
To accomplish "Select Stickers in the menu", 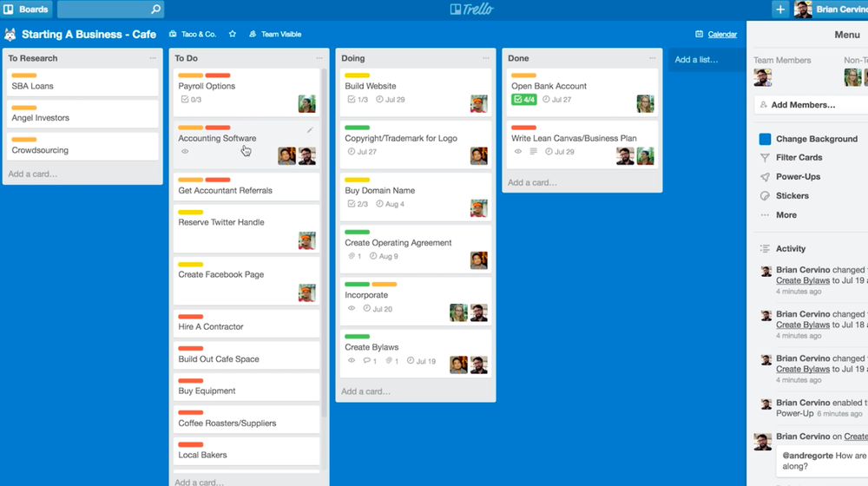I will tap(792, 196).
